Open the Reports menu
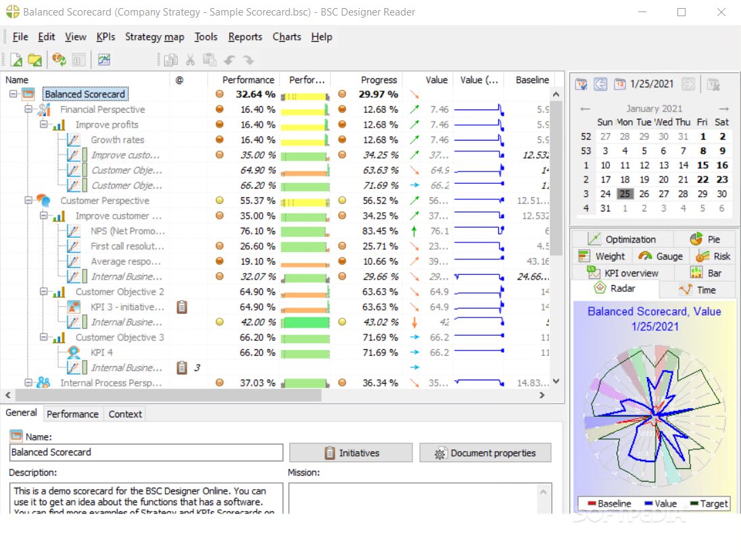Image resolution: width=741 pixels, height=560 pixels. click(245, 37)
